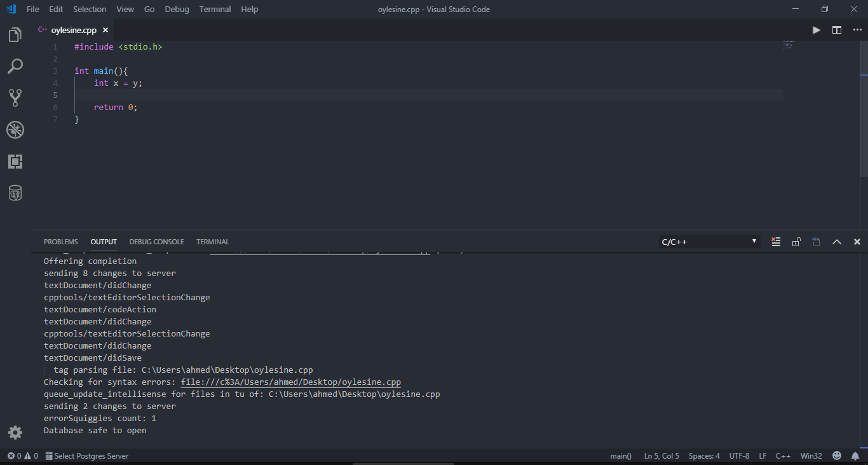Image resolution: width=868 pixels, height=465 pixels.
Task: Open notifications via the bell icon
Action: tap(855, 455)
